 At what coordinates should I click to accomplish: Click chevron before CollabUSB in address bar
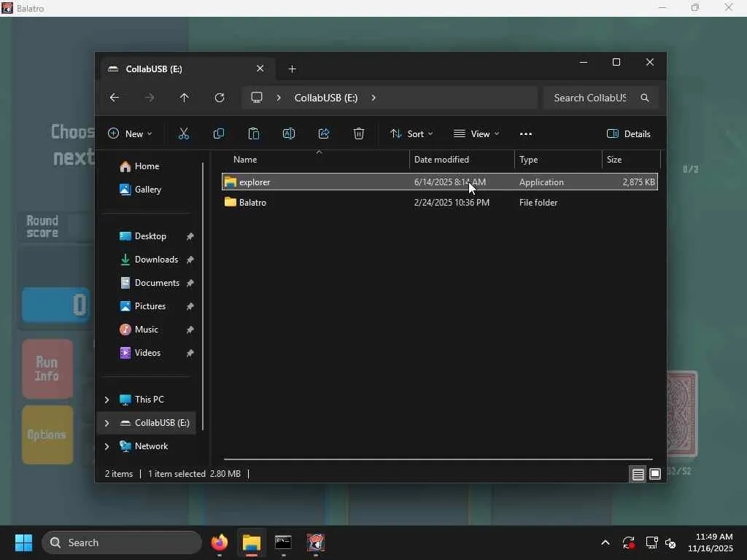279,98
